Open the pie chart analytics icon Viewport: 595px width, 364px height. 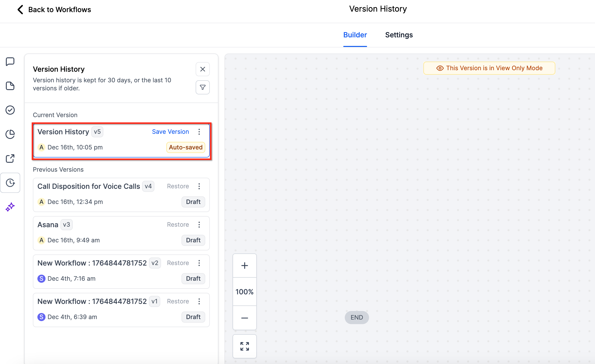point(10,134)
